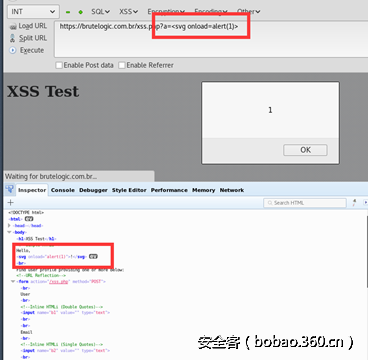Open the Encryption dropdown menu
Image resolution: width=368 pixels, height=360 pixels.
166,12
